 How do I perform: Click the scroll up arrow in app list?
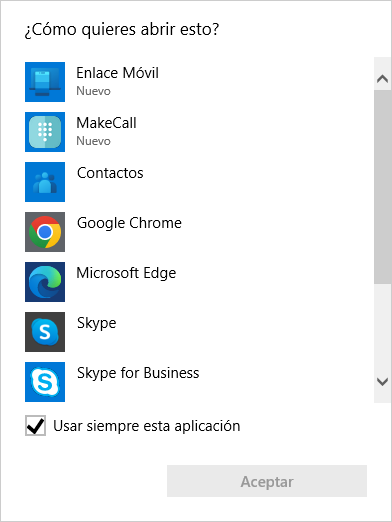(382, 79)
